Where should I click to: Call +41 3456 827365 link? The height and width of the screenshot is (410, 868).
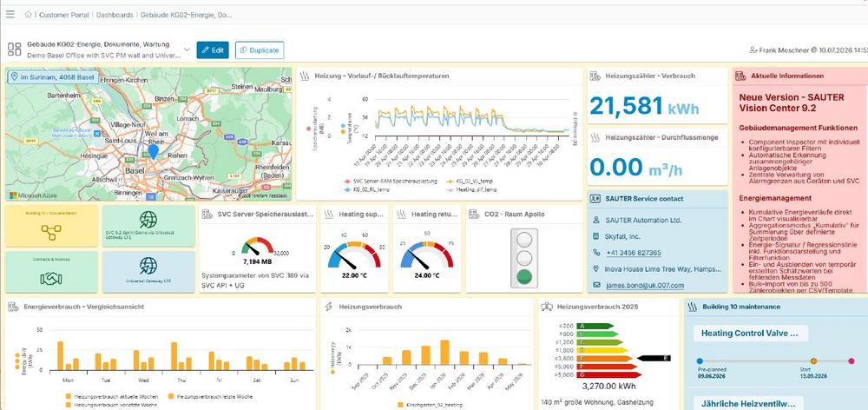[634, 253]
